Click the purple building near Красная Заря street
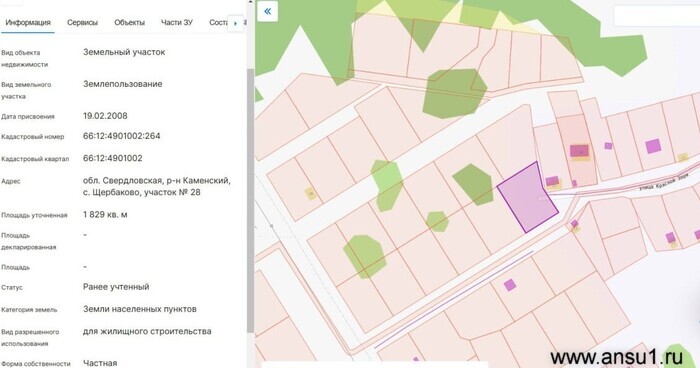 (x=552, y=181)
